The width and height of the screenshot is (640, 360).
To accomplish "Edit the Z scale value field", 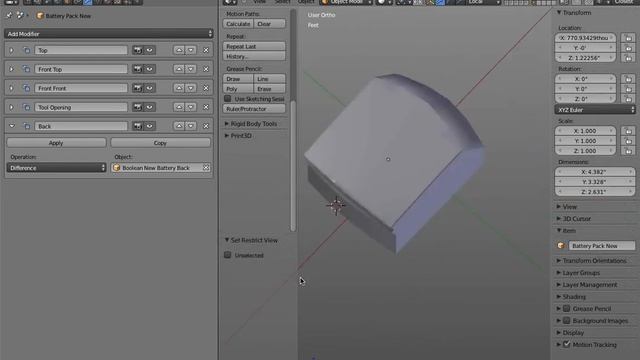I will [585, 151].
